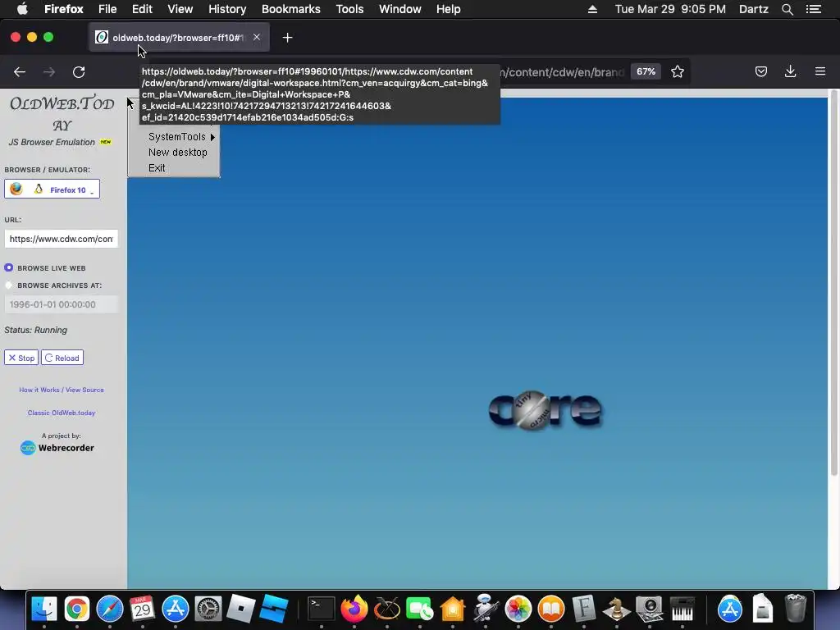Image resolution: width=840 pixels, height=630 pixels.
Task: Reset the 67% zoom level indicator
Action: click(646, 72)
